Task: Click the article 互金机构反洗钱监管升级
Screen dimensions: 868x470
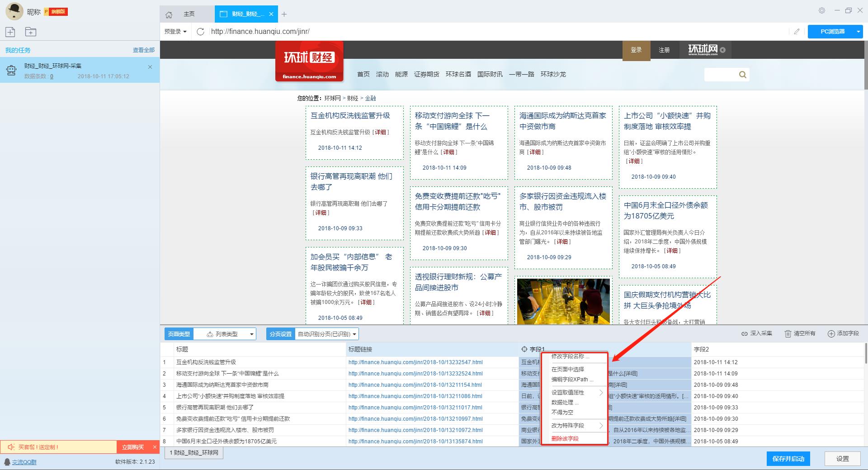Action: click(x=350, y=116)
